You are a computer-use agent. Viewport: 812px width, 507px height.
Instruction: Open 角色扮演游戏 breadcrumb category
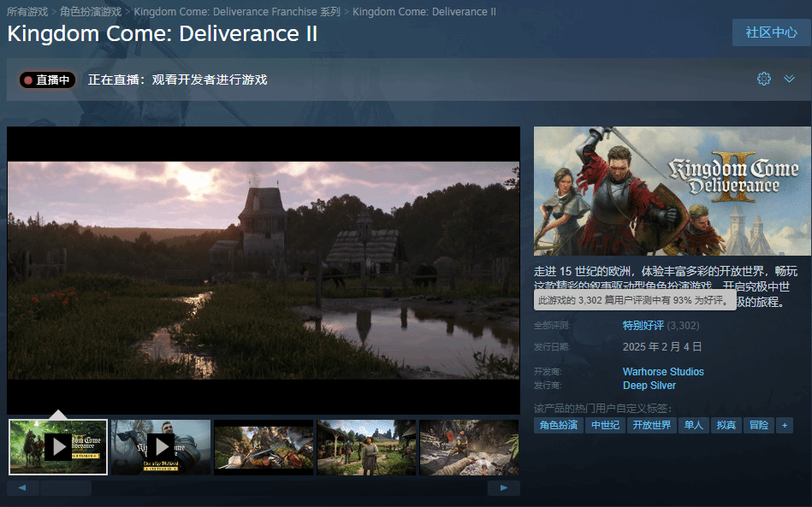pos(91,11)
